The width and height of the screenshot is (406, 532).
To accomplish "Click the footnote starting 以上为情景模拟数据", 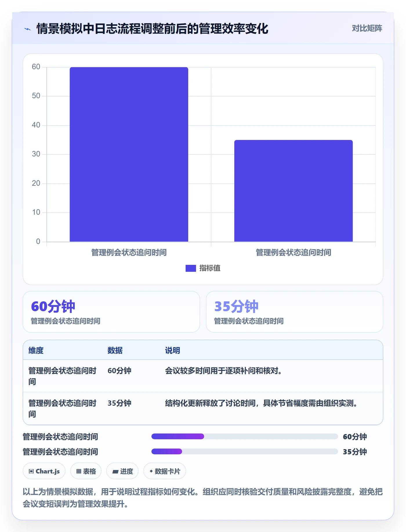I will click(203, 498).
